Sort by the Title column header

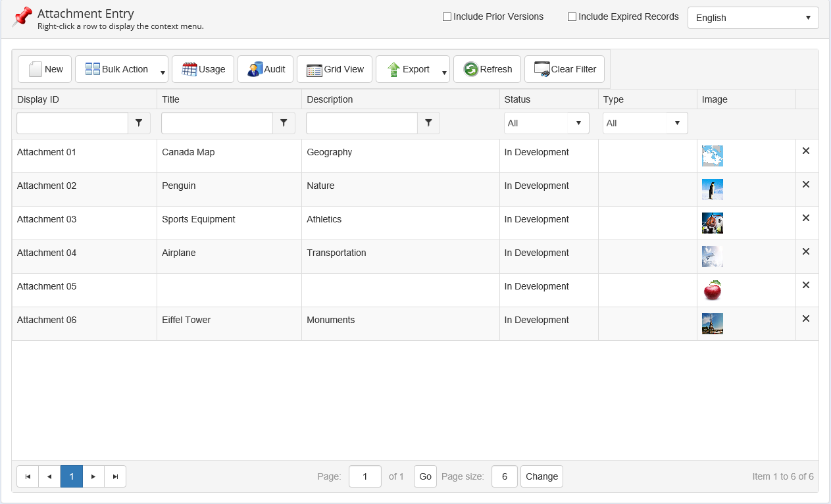click(170, 99)
